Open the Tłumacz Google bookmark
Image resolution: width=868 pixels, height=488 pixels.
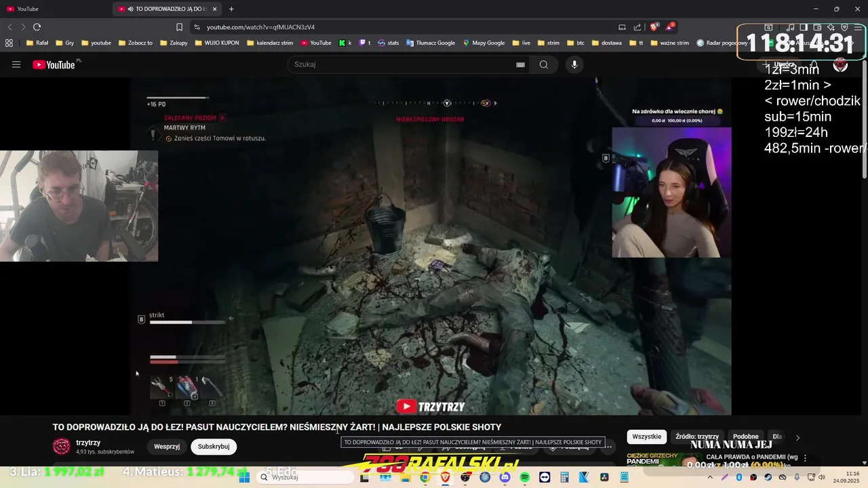[431, 43]
